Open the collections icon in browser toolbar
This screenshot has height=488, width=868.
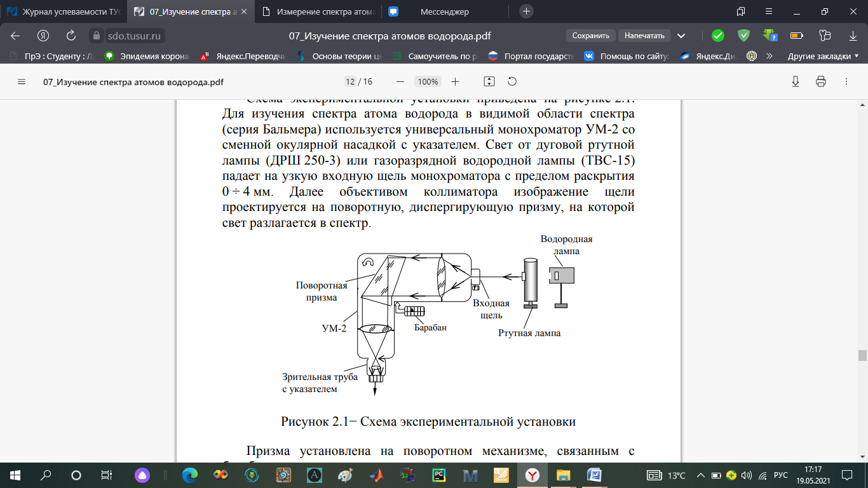(x=825, y=36)
